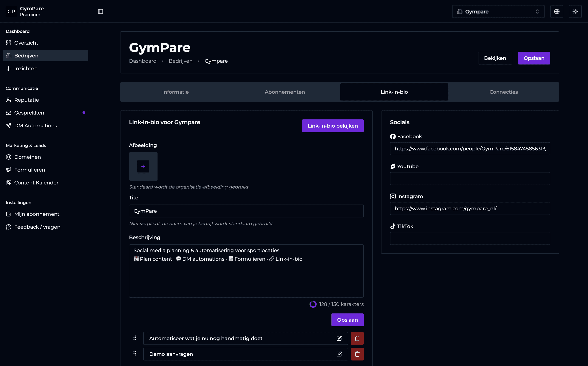Open Mijn abonnement settings

pyautogui.click(x=45, y=214)
